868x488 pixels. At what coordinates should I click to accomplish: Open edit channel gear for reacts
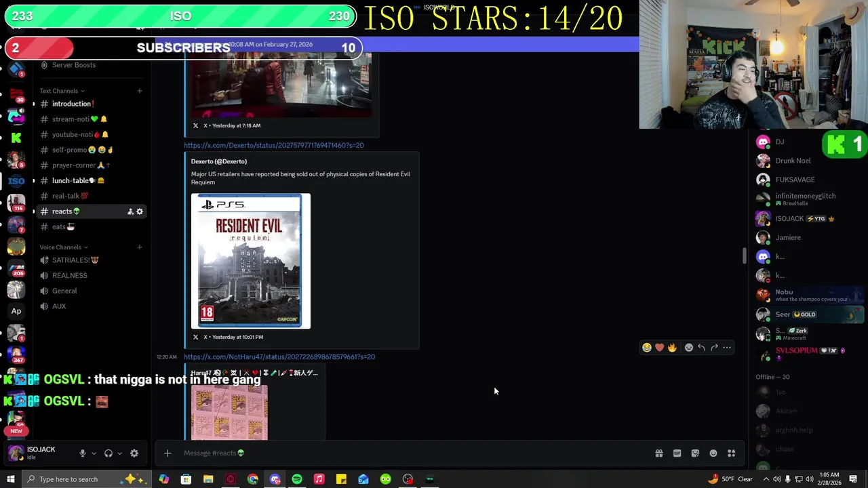140,211
